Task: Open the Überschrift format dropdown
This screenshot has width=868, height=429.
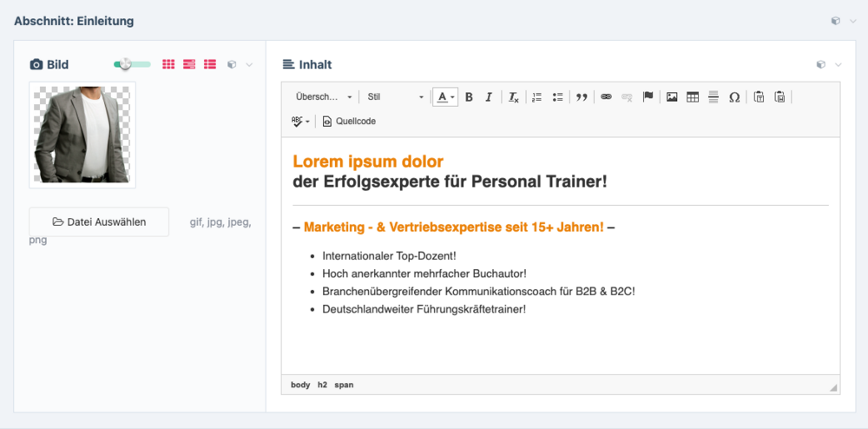Action: tap(324, 97)
